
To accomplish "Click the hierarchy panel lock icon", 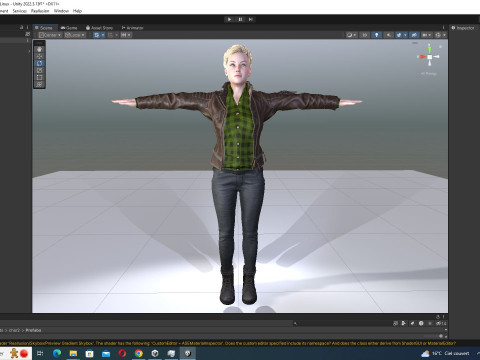I will click(22, 27).
